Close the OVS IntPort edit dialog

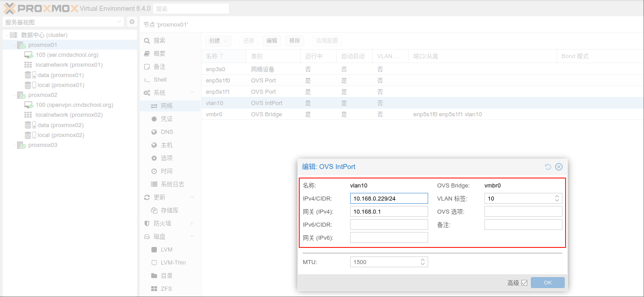[559, 167]
